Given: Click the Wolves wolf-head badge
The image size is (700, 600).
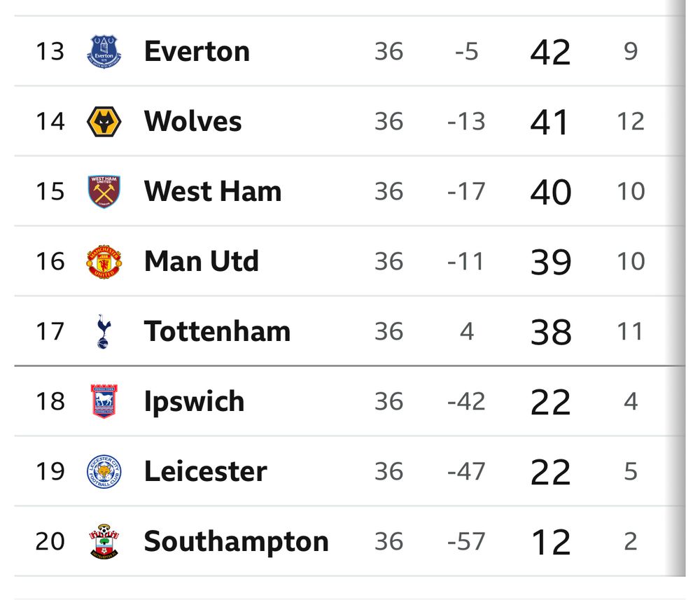Looking at the screenshot, I should coord(104,121).
